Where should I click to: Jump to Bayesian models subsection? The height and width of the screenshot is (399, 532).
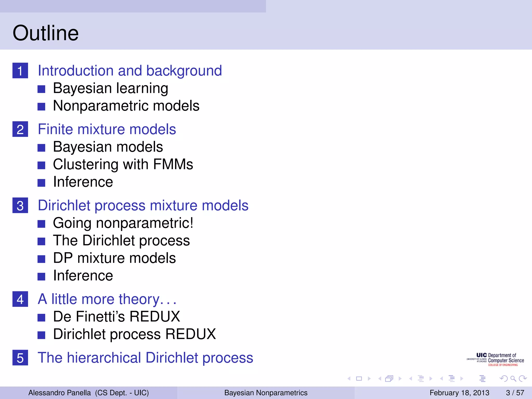click(108, 147)
